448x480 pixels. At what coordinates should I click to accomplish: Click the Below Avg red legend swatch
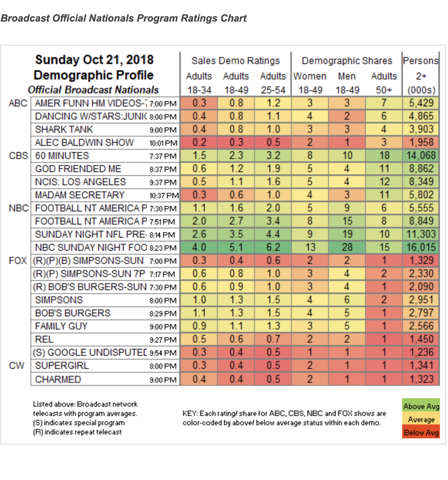coord(421,432)
